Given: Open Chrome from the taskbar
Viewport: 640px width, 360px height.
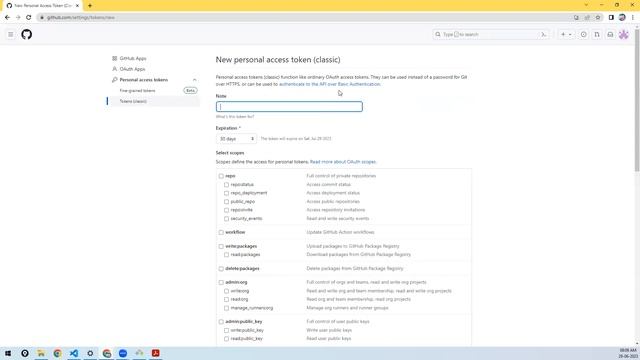Looking at the screenshot, I should coord(57,353).
